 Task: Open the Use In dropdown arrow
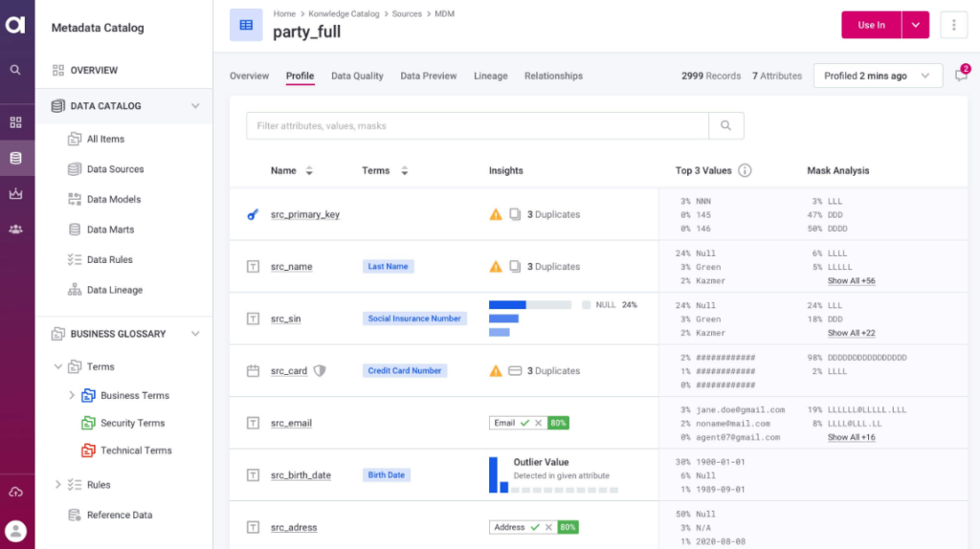point(915,25)
